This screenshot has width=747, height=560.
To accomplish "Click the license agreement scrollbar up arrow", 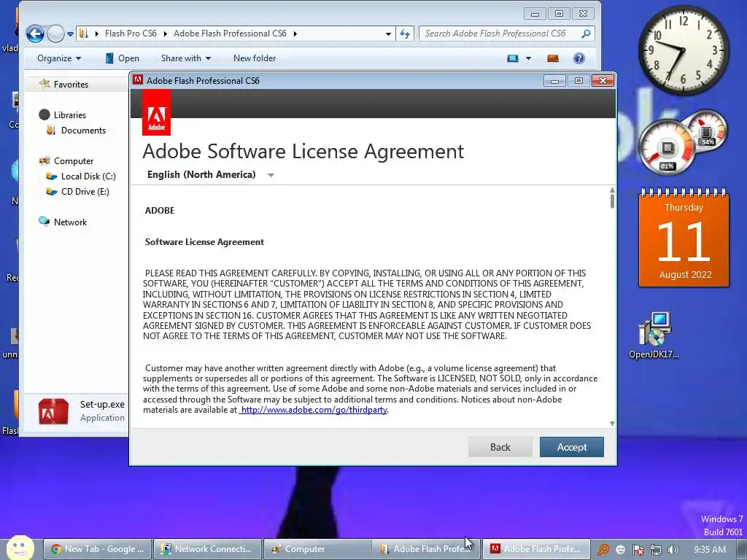I will click(x=612, y=190).
